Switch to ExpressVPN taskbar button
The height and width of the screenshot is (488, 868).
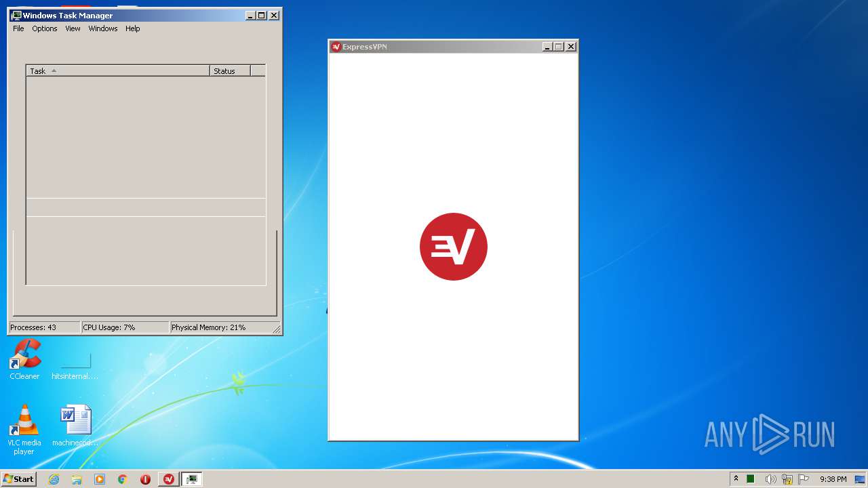[169, 479]
